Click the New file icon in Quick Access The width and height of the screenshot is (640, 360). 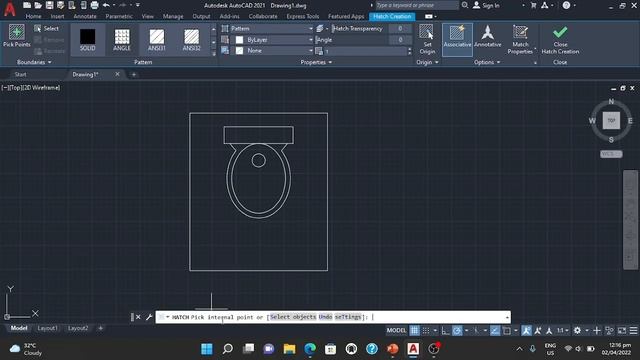coord(27,5)
